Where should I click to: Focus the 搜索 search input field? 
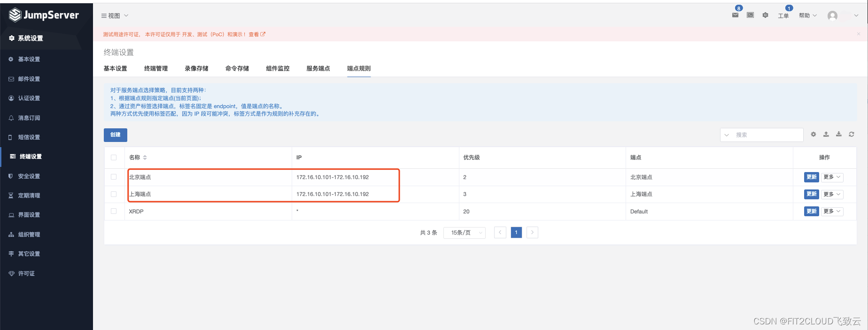tap(768, 135)
